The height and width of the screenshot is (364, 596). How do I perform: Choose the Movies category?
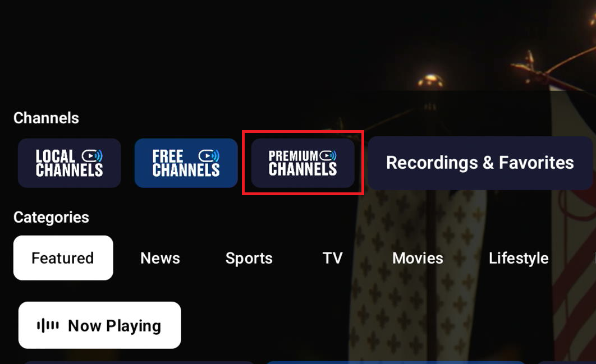coord(418,259)
